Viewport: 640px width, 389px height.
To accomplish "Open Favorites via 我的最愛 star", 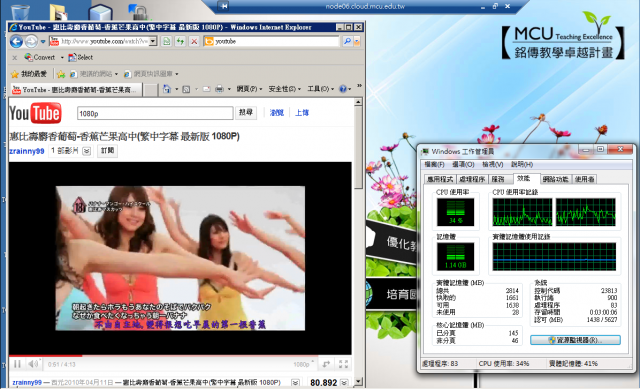I will coord(29,74).
